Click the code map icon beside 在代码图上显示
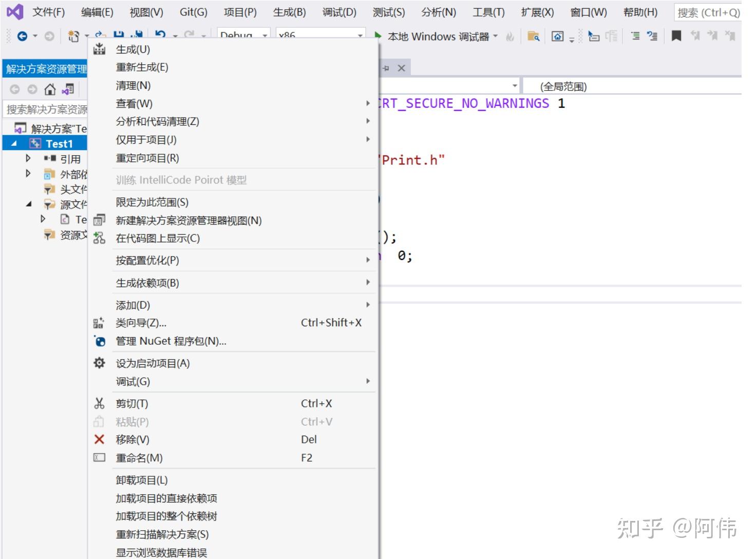 pyautogui.click(x=99, y=238)
